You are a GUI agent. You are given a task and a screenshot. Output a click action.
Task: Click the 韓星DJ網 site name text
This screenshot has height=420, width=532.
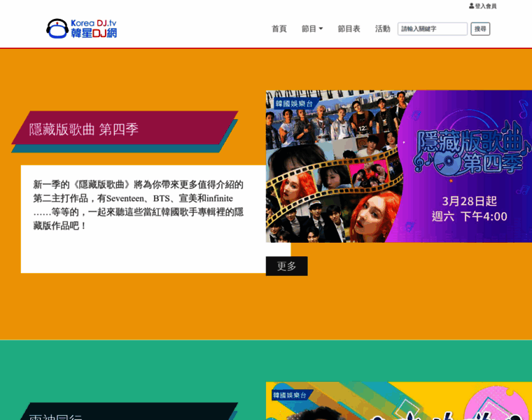pos(94,33)
